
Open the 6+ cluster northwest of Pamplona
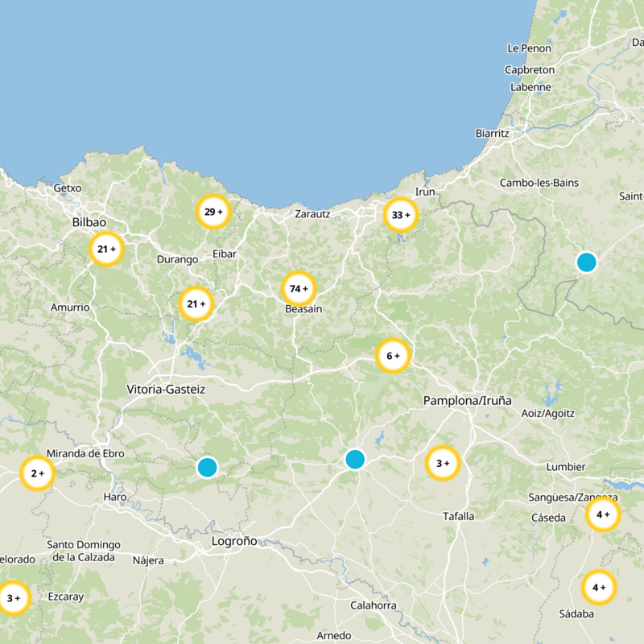[x=393, y=356]
